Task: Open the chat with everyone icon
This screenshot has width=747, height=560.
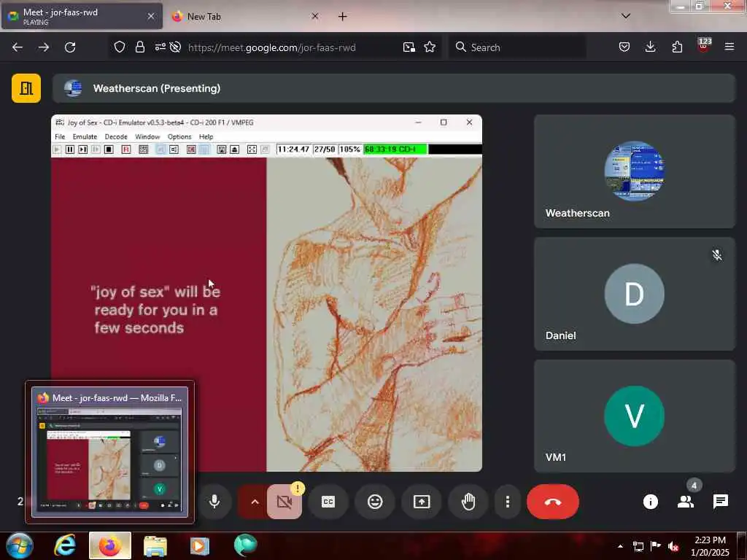Action: click(720, 502)
